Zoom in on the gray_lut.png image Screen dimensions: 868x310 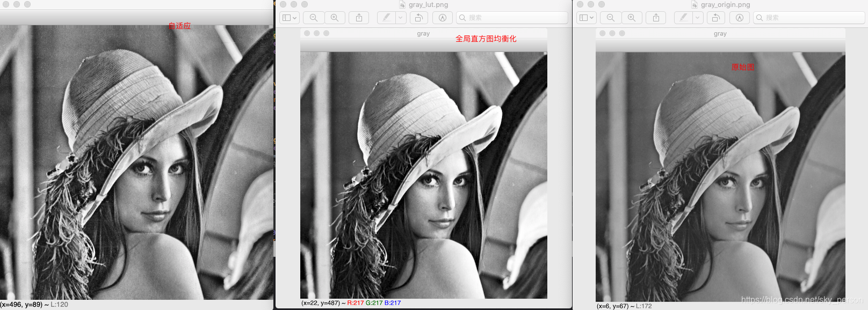coord(334,18)
